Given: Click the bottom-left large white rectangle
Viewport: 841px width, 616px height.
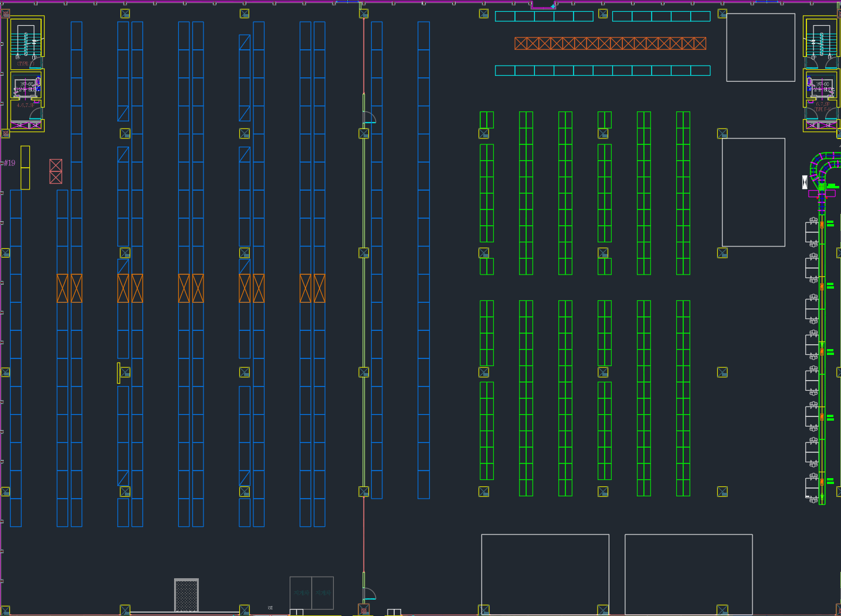Looking at the screenshot, I should 545,574.
